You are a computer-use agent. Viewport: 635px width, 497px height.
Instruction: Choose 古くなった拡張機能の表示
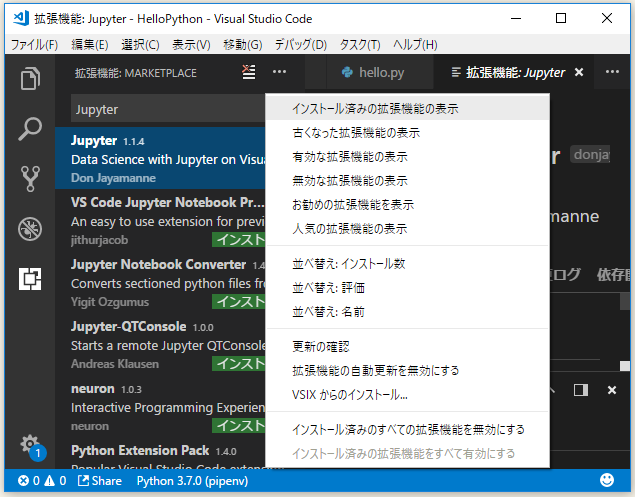[407, 133]
